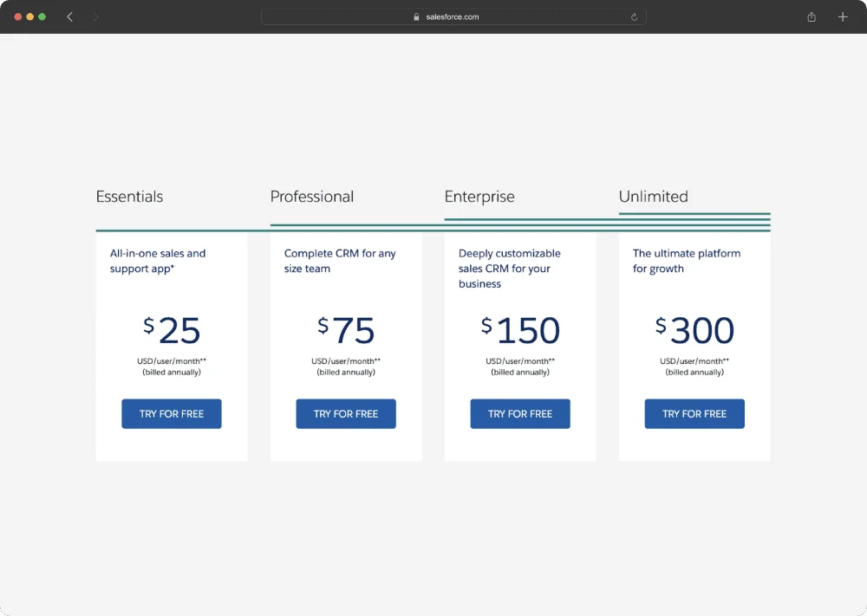Open the Safari share icon
Image resolution: width=867 pixels, height=616 pixels.
812,16
